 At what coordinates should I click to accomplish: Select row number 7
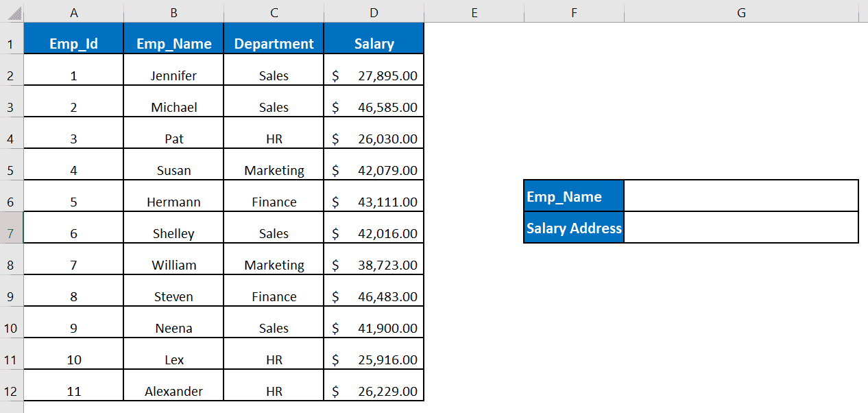pyautogui.click(x=11, y=228)
